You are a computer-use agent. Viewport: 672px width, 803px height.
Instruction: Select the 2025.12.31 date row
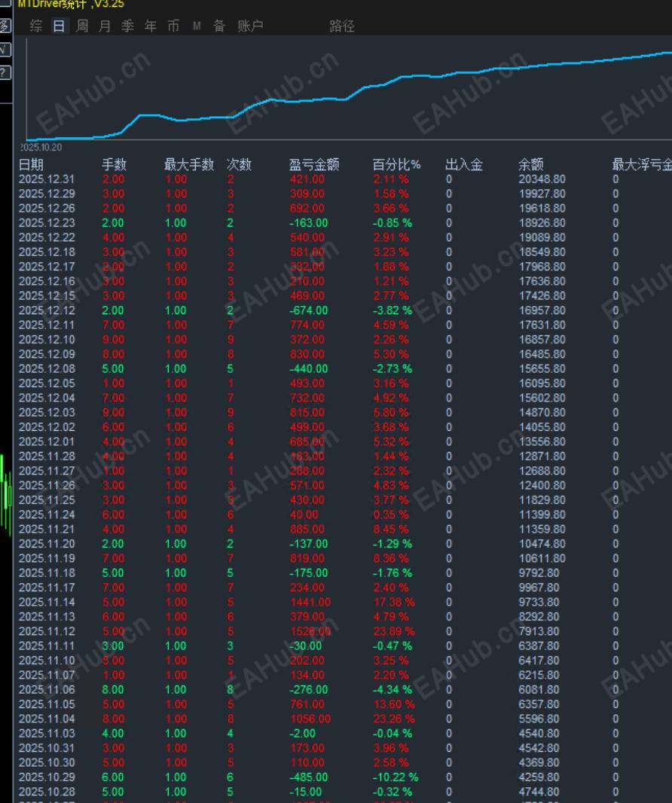point(47,179)
